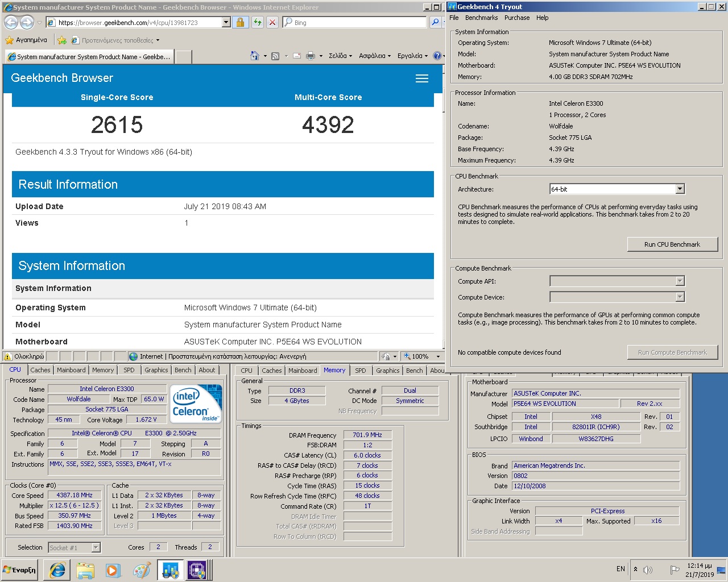Click the Intel Celeron inside logo

pyautogui.click(x=197, y=404)
